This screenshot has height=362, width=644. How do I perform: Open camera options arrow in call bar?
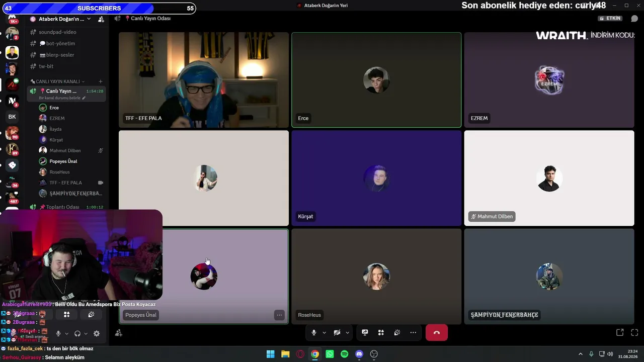[x=347, y=333]
